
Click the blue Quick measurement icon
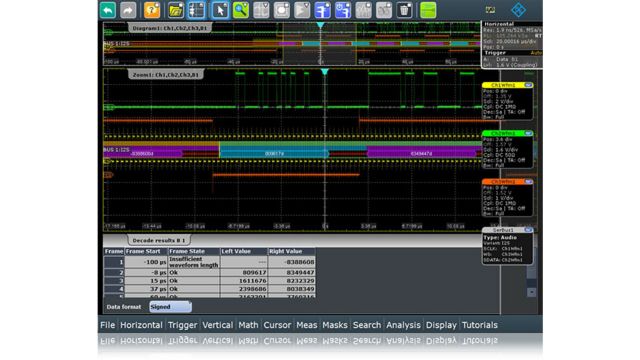pyautogui.click(x=343, y=10)
